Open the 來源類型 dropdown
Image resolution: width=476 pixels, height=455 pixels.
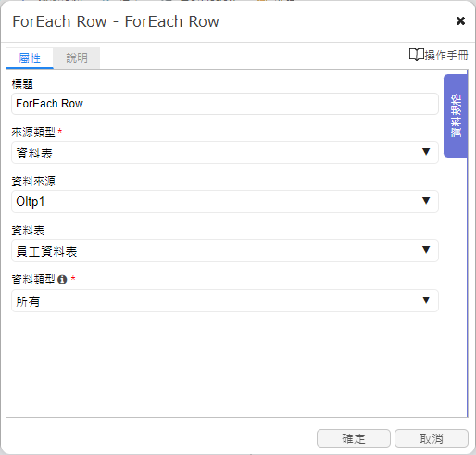pos(225,153)
